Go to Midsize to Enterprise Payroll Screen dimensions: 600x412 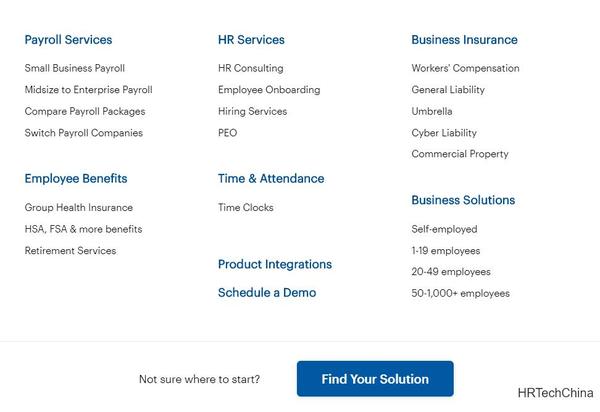click(x=88, y=90)
